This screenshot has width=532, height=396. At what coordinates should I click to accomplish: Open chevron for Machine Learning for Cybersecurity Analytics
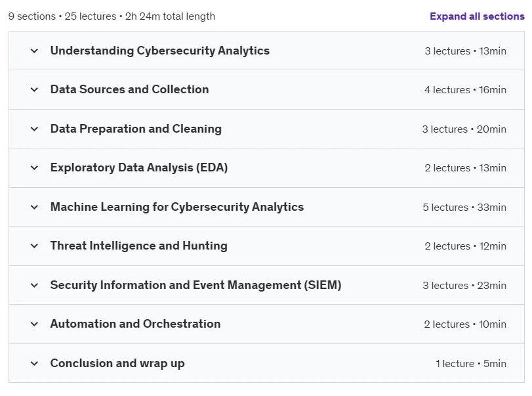coord(34,207)
